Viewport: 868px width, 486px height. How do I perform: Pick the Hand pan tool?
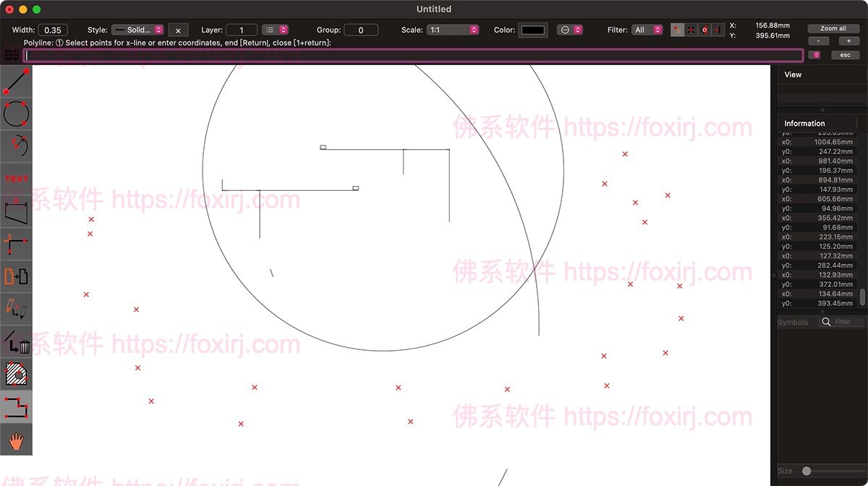point(16,439)
